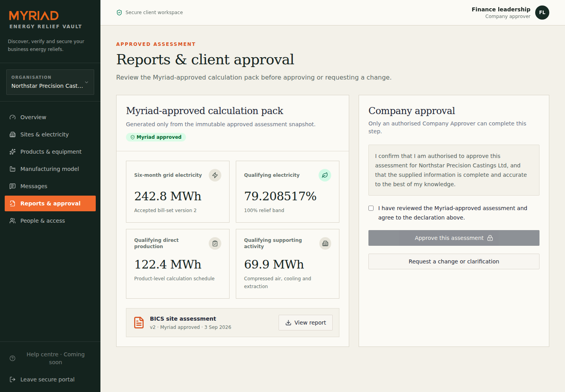The width and height of the screenshot is (565, 392).
Task: Click the Sites & electricity building icon
Action: (x=13, y=134)
